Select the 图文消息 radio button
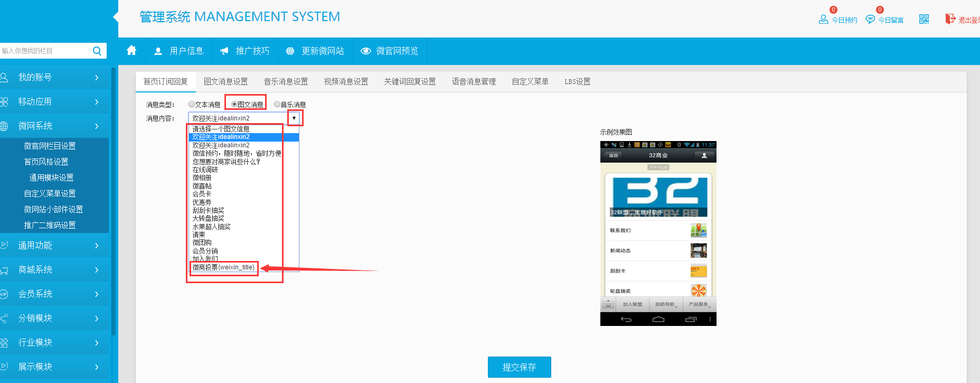The width and height of the screenshot is (980, 383). coord(234,105)
